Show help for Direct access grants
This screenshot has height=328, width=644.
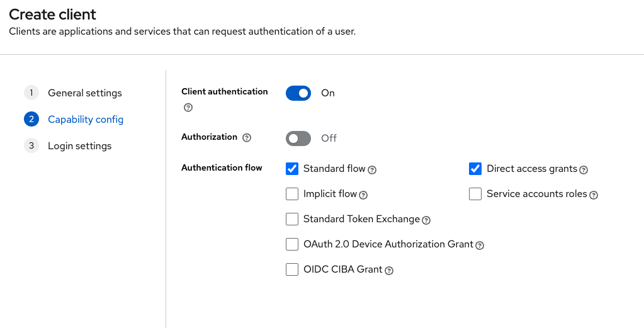(x=583, y=170)
